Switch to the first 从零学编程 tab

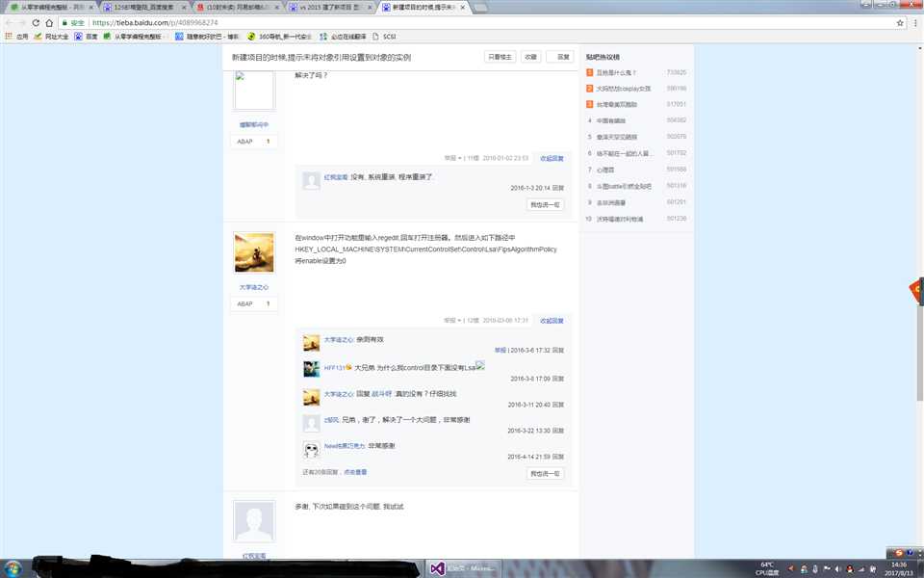pos(51,7)
